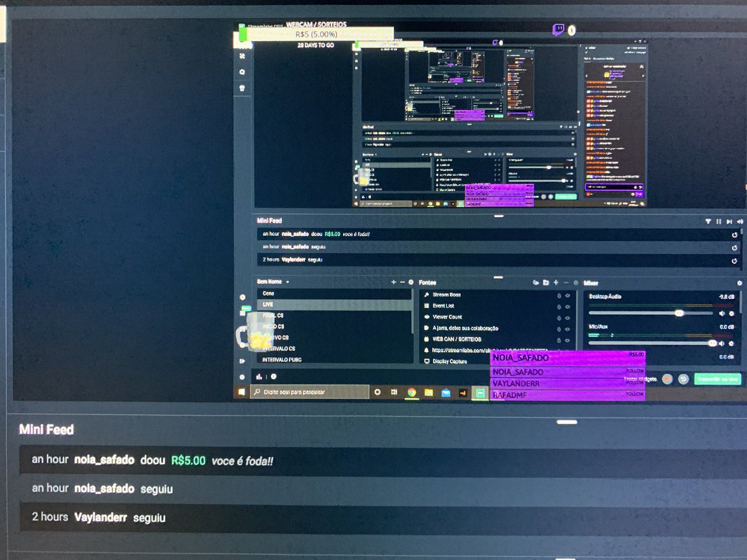Lock the Viewer Count source

pos(559,317)
